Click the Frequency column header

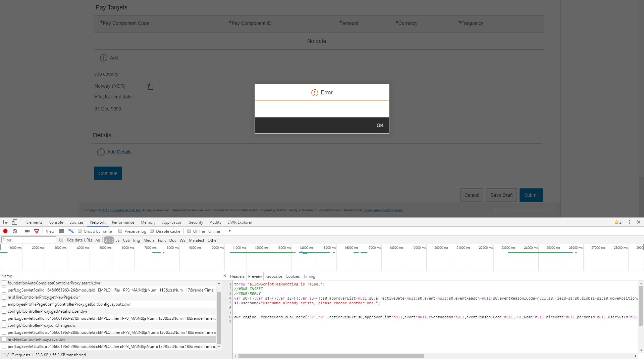tap(471, 23)
